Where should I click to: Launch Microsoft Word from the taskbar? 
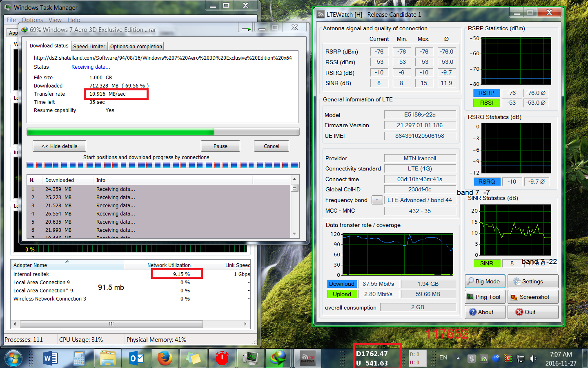coord(51,359)
